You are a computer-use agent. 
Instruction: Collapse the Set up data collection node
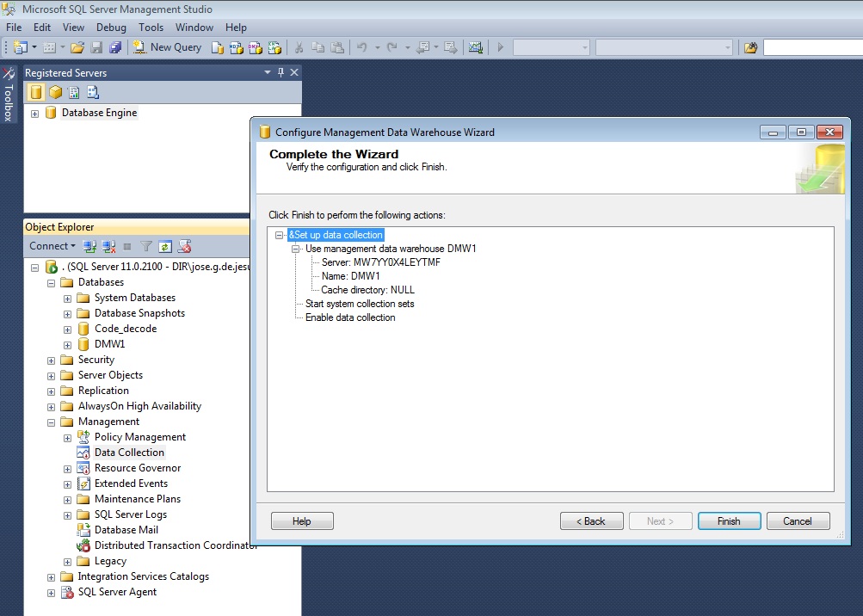click(279, 235)
